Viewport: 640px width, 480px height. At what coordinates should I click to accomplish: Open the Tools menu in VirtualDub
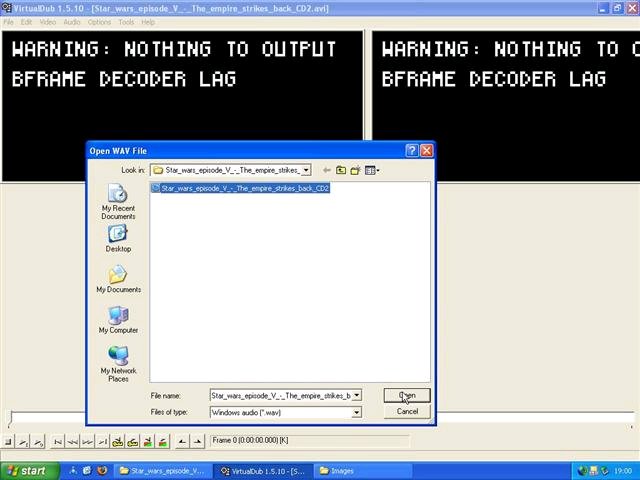tap(126, 22)
